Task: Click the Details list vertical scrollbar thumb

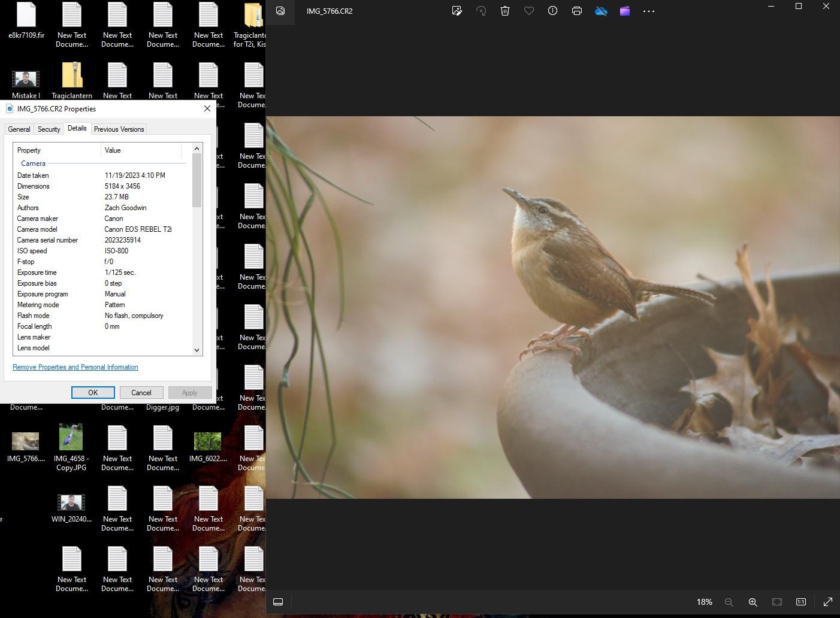Action: coord(197,181)
